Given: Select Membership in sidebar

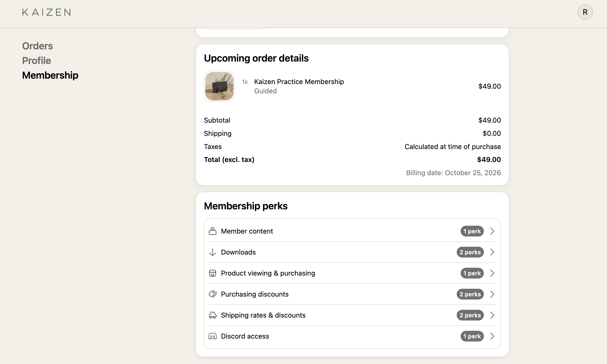Looking at the screenshot, I should (x=50, y=75).
